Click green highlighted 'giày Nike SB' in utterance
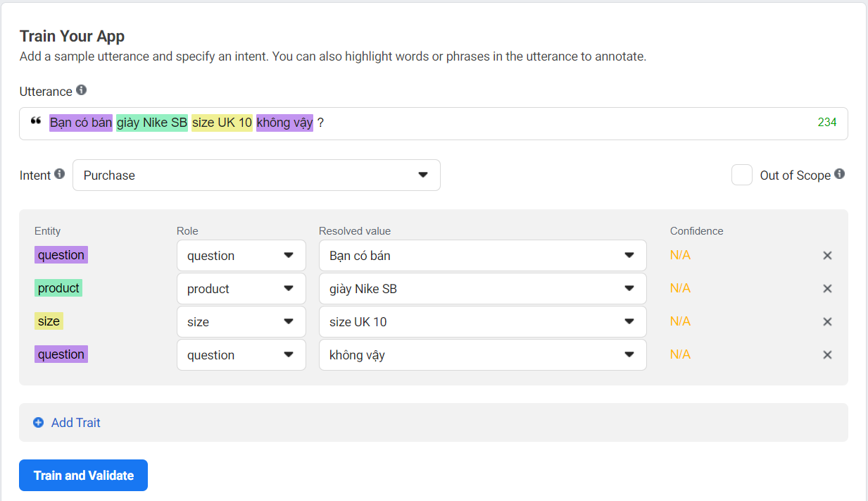The height and width of the screenshot is (501, 868). 152,123
